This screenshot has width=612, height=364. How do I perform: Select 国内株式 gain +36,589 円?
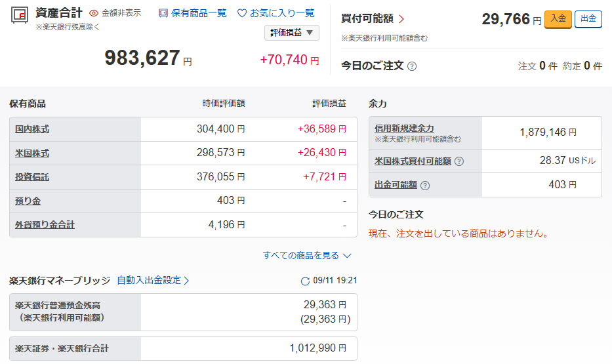pyautogui.click(x=321, y=129)
